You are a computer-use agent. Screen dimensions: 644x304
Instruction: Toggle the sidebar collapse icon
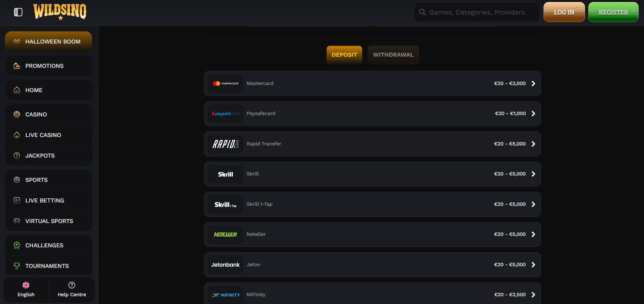click(18, 12)
